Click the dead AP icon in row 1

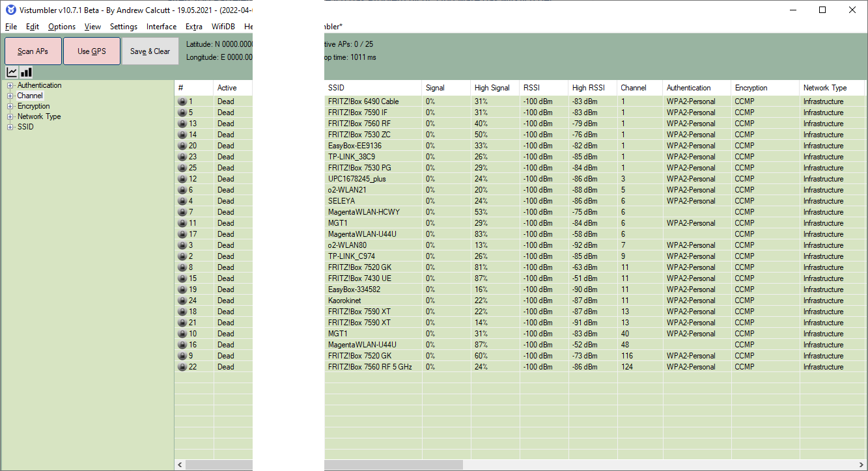pyautogui.click(x=182, y=101)
